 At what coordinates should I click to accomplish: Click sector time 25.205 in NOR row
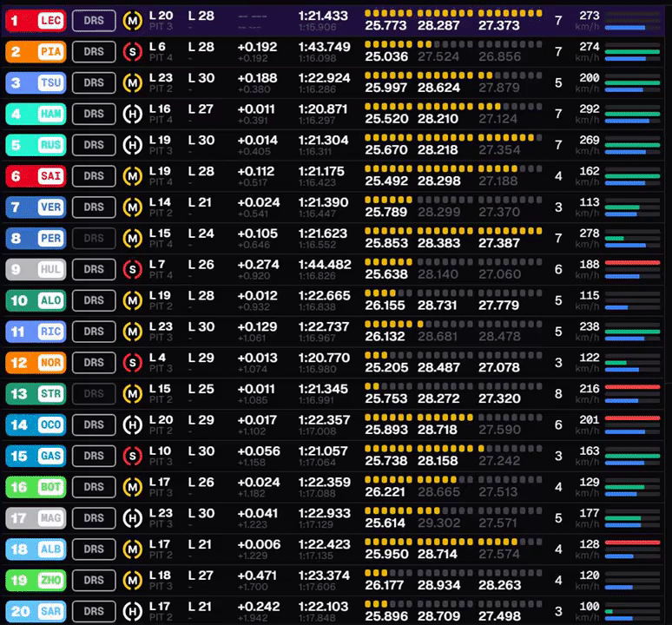tap(386, 368)
